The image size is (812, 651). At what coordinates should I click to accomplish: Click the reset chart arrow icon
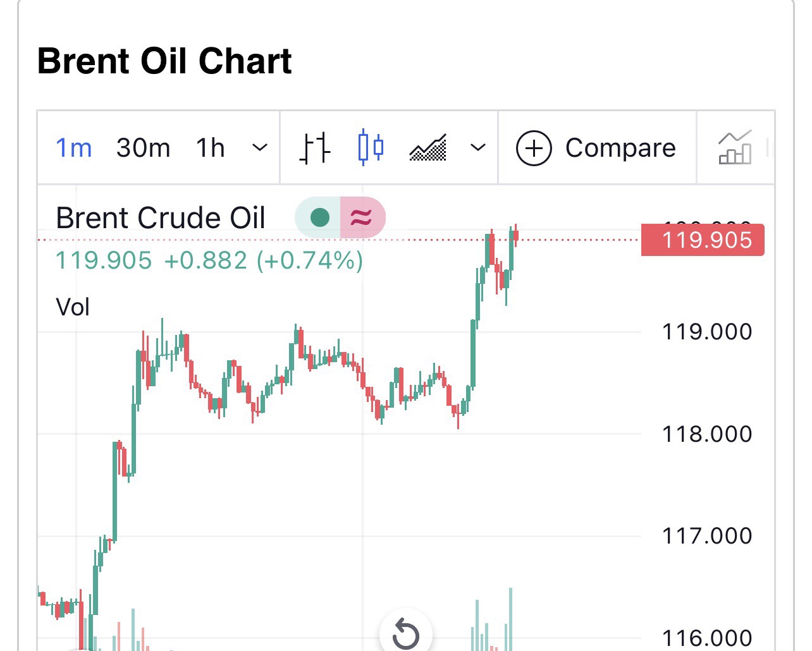coord(406,633)
